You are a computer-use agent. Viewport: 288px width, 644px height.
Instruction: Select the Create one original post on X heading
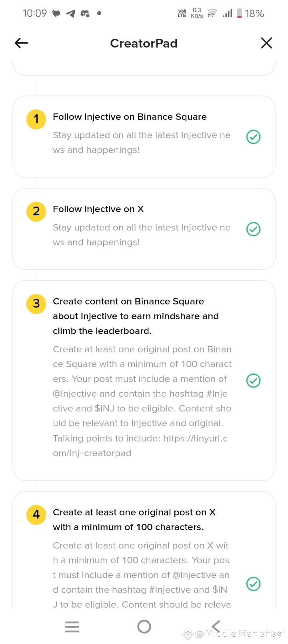point(134,519)
